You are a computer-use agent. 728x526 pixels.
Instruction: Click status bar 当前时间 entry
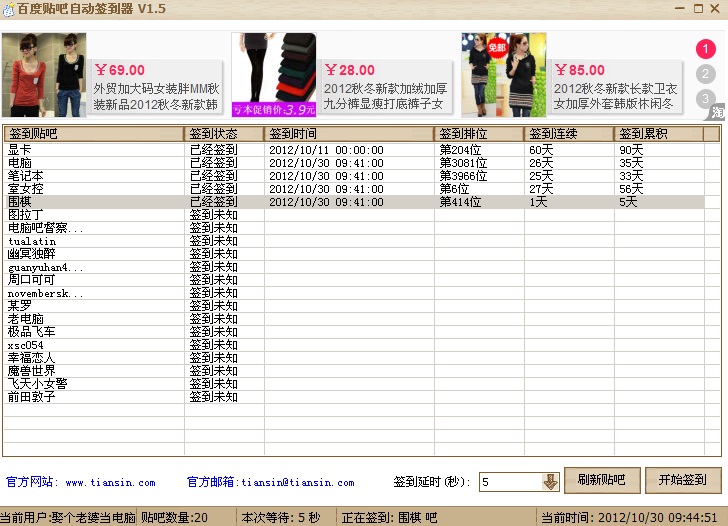[629, 518]
